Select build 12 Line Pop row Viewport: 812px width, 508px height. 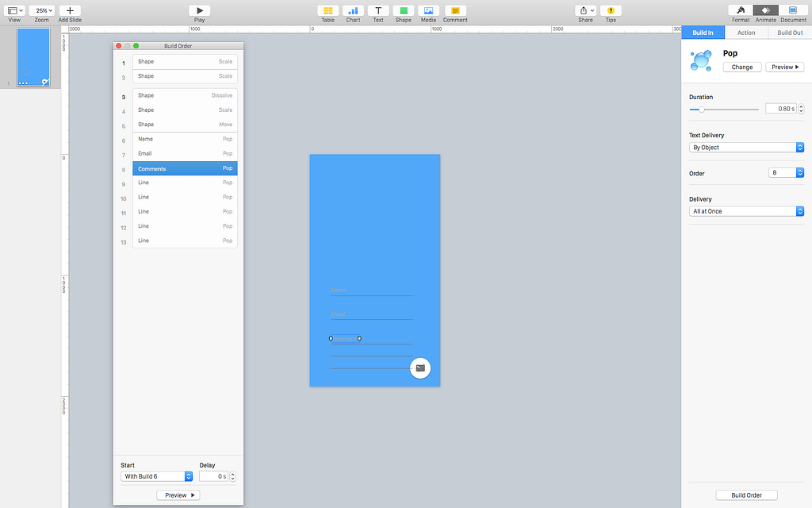point(185,226)
